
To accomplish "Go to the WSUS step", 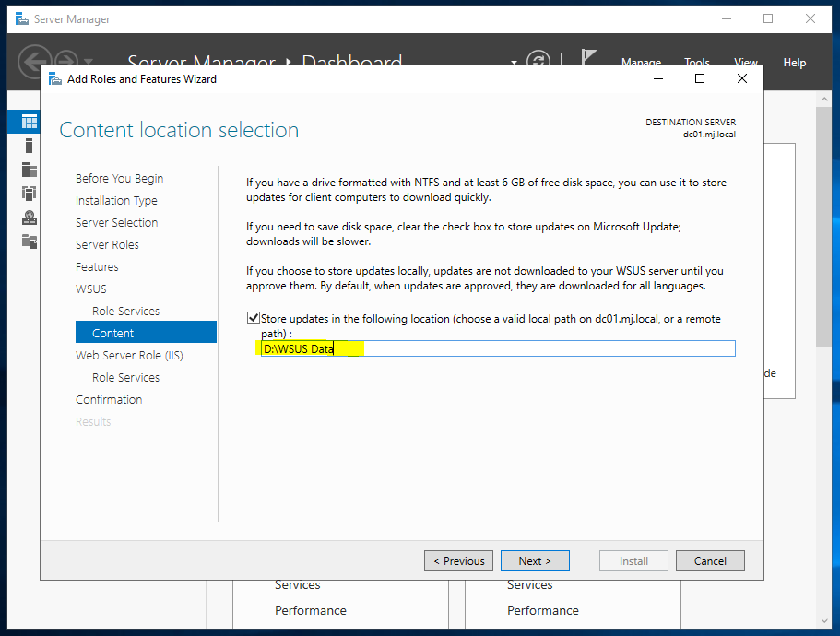I will click(x=91, y=289).
